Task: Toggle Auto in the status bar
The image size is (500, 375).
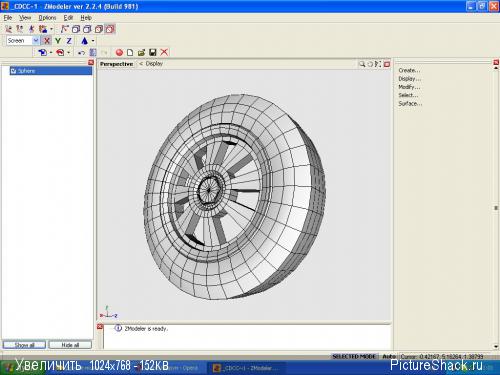Action: point(389,356)
